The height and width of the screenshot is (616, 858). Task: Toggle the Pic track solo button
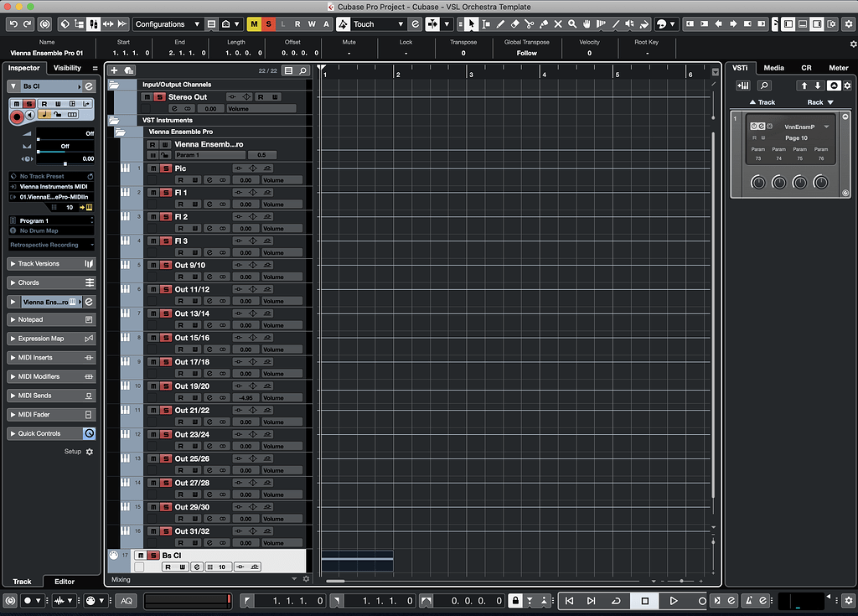click(167, 168)
